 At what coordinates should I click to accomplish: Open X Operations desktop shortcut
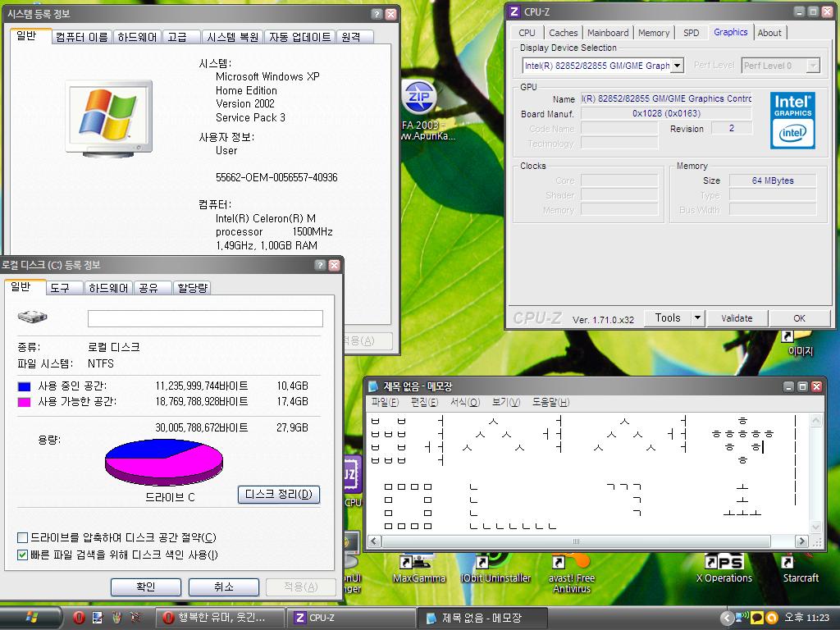724,569
